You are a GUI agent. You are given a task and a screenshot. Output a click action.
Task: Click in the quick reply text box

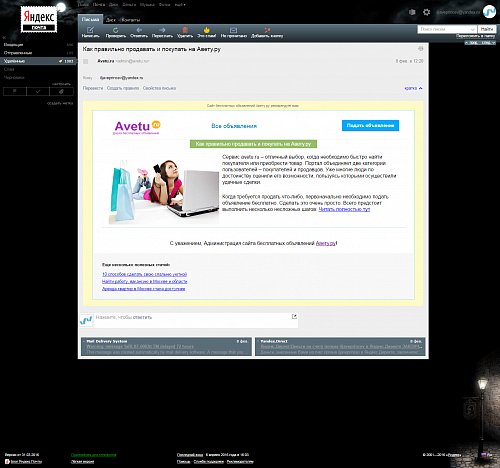point(193,320)
